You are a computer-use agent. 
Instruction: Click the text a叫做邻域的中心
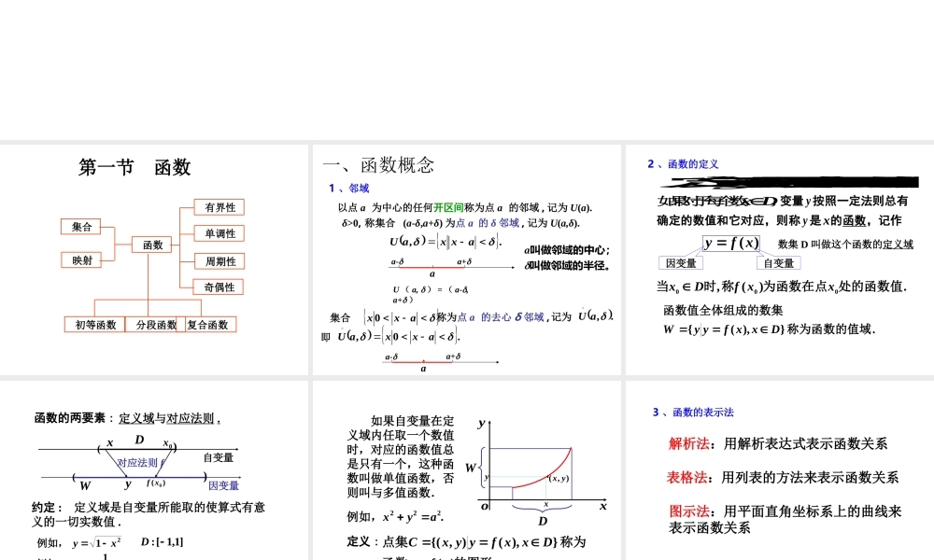point(567,250)
